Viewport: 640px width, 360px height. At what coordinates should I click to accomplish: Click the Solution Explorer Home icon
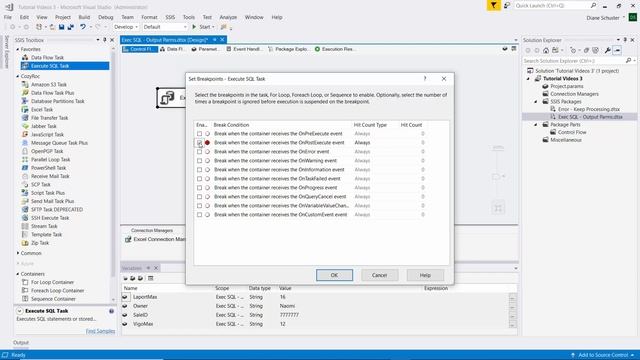(546, 50)
